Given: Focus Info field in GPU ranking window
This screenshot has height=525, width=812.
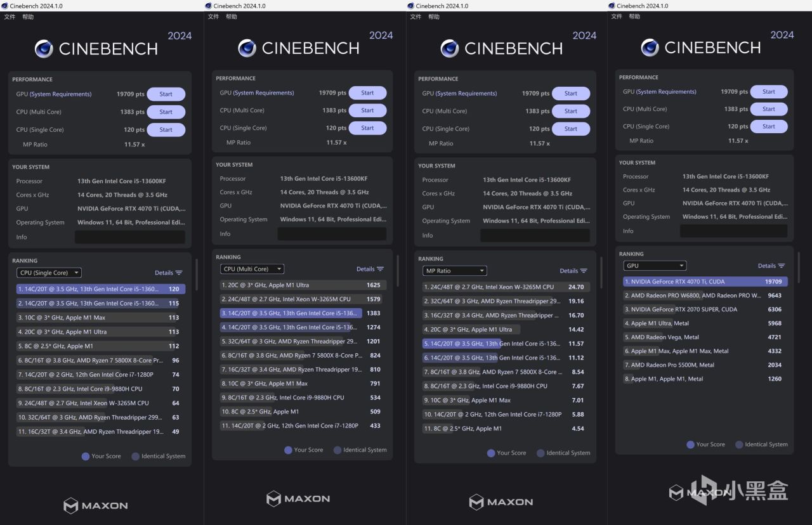Looking at the screenshot, I should (734, 231).
